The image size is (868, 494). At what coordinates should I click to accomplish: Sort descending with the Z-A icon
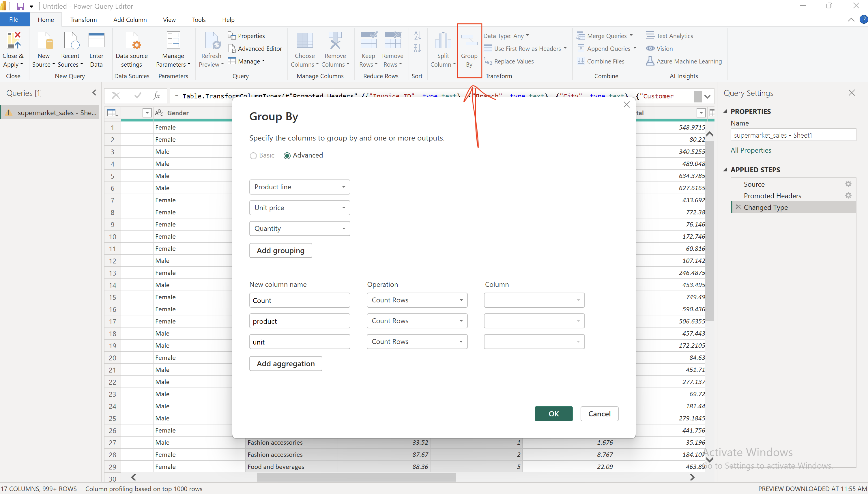tap(418, 48)
